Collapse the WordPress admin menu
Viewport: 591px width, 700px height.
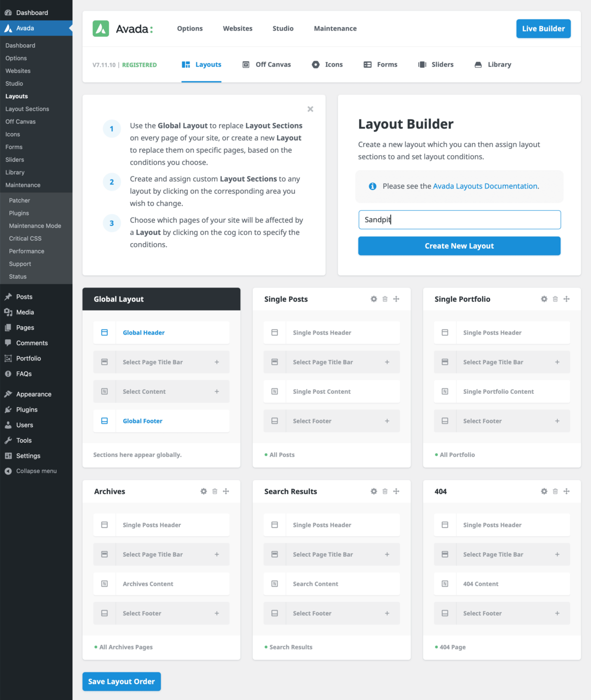[x=35, y=471]
